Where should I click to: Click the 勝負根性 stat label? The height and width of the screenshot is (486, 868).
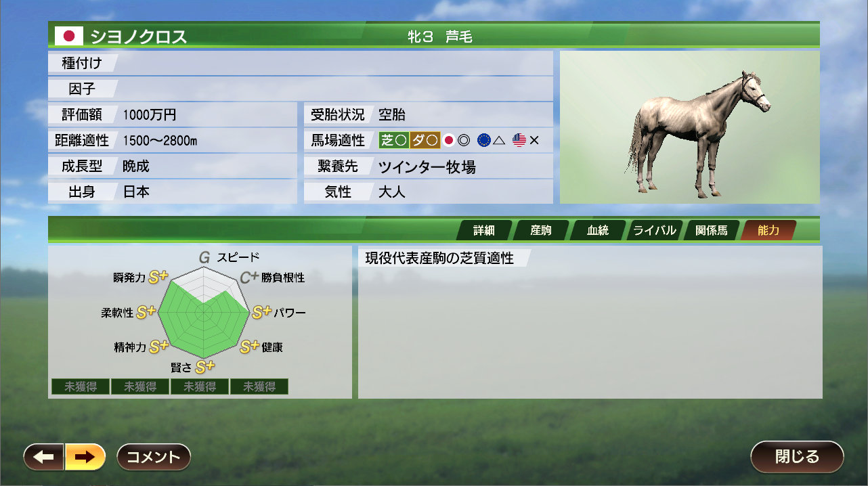coord(283,278)
